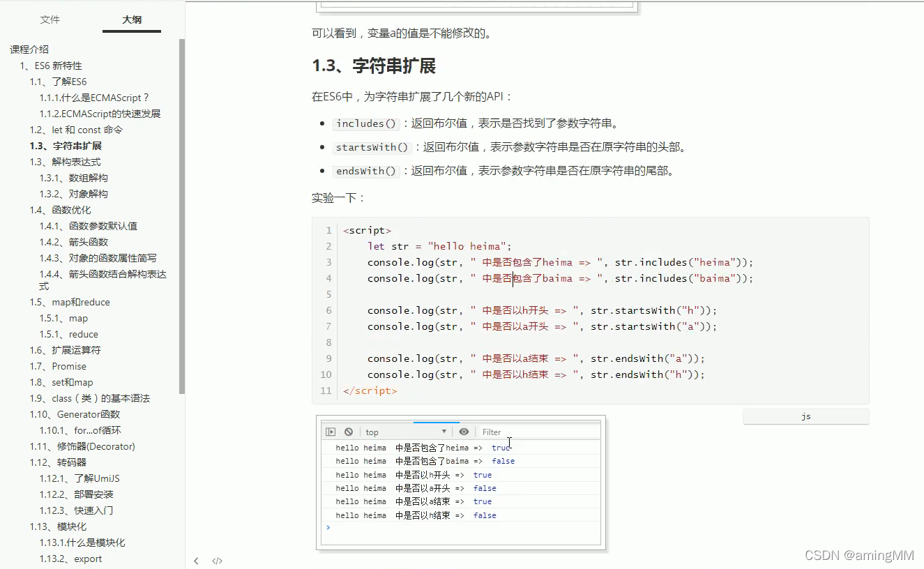Screen dimensions: 924x569
Task: Go to 1.4.3、对象的函数属性简写
Action: coord(98,258)
